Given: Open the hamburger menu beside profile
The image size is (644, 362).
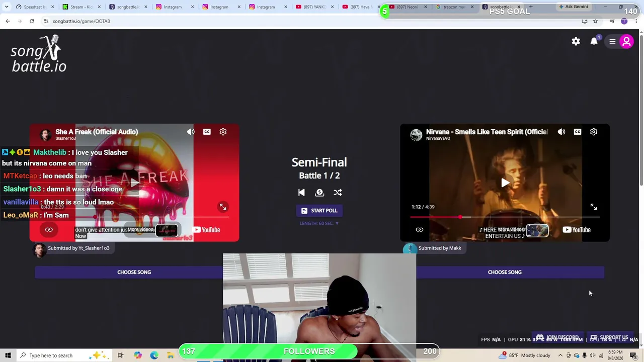Looking at the screenshot, I should 612,42.
